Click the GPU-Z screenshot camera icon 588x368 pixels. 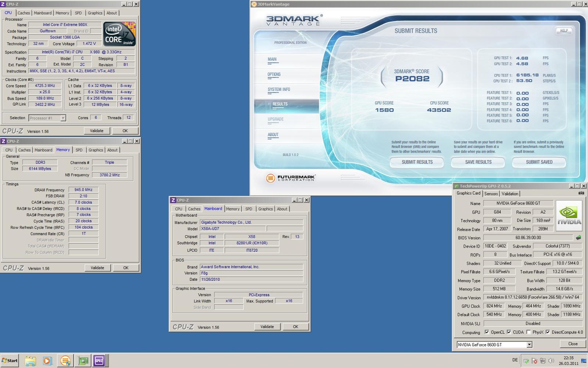click(x=581, y=193)
